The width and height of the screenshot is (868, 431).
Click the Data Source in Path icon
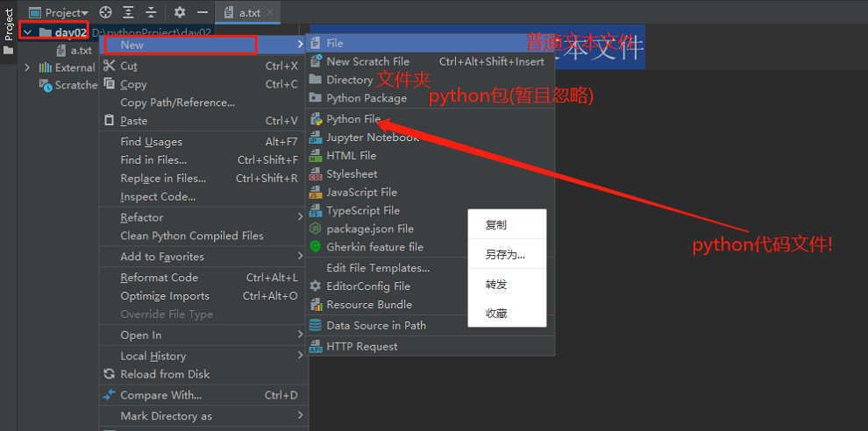(x=315, y=325)
